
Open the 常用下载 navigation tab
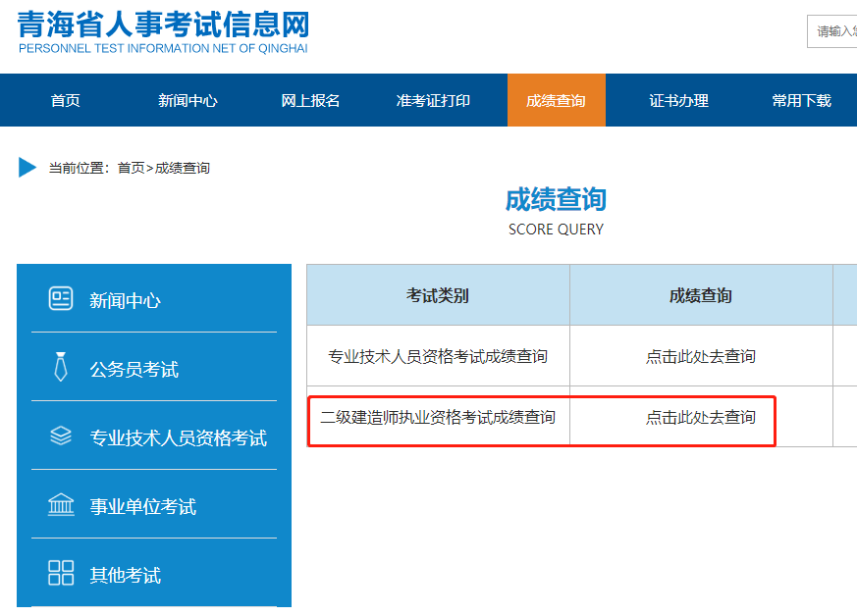click(x=801, y=99)
